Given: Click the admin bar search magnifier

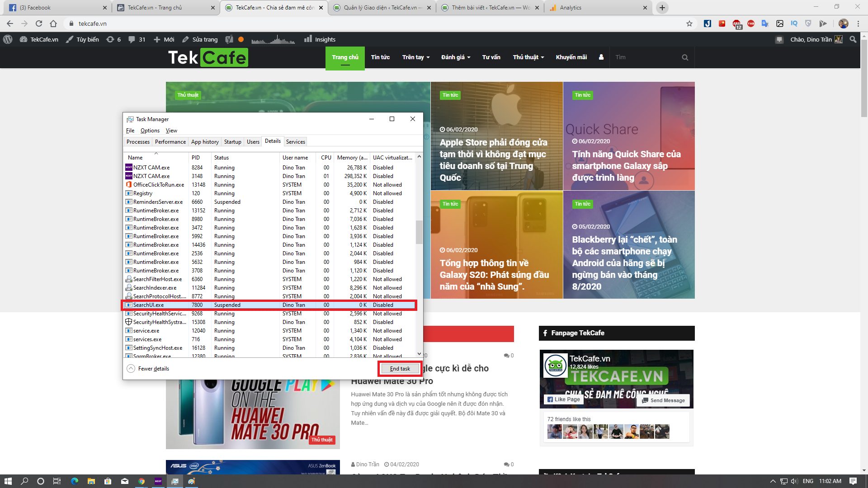Looking at the screenshot, I should (853, 39).
